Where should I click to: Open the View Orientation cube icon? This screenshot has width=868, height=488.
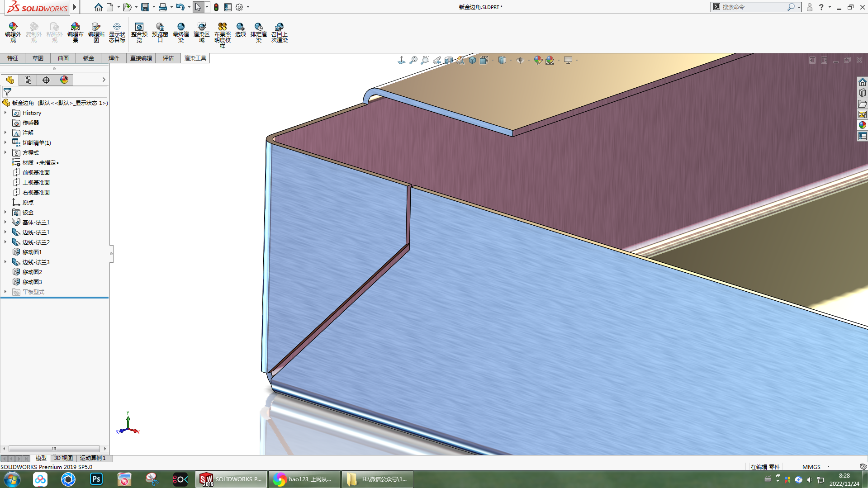(x=484, y=60)
